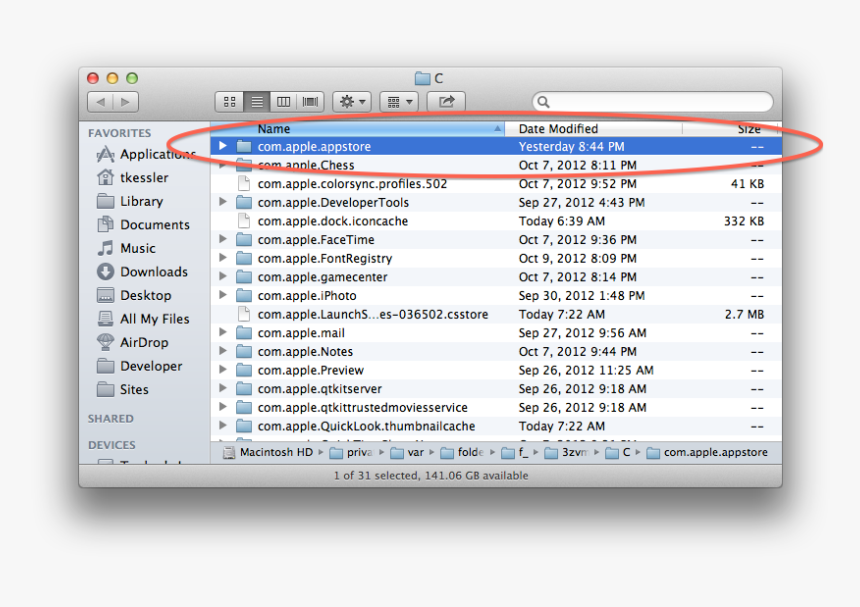
Task: Switch to column view
Action: click(x=284, y=102)
